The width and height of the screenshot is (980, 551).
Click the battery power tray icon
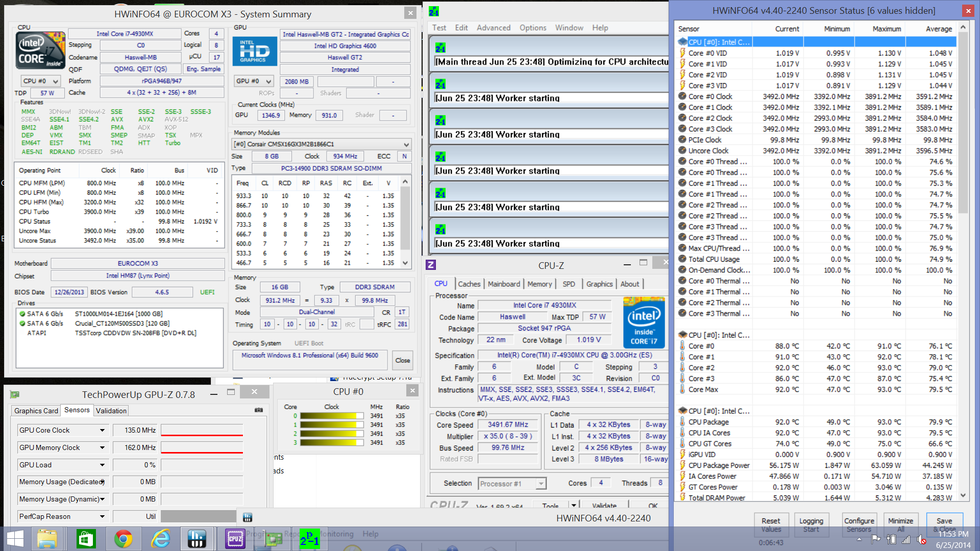[x=892, y=539]
